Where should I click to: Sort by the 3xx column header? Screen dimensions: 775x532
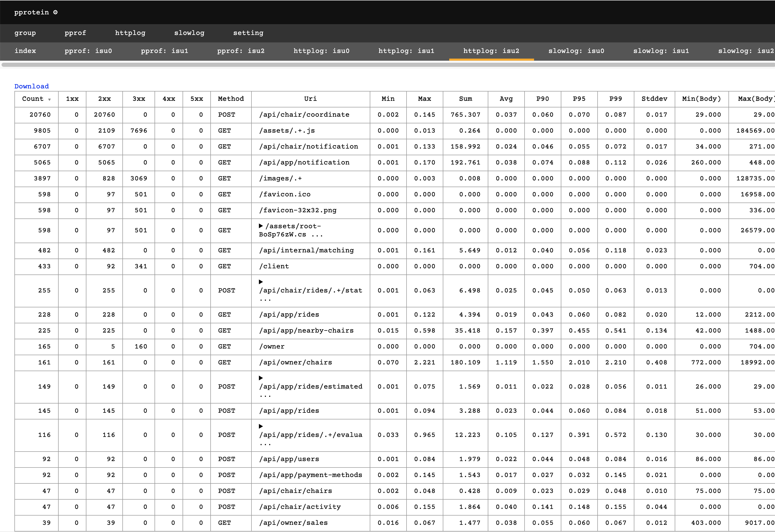pyautogui.click(x=139, y=99)
